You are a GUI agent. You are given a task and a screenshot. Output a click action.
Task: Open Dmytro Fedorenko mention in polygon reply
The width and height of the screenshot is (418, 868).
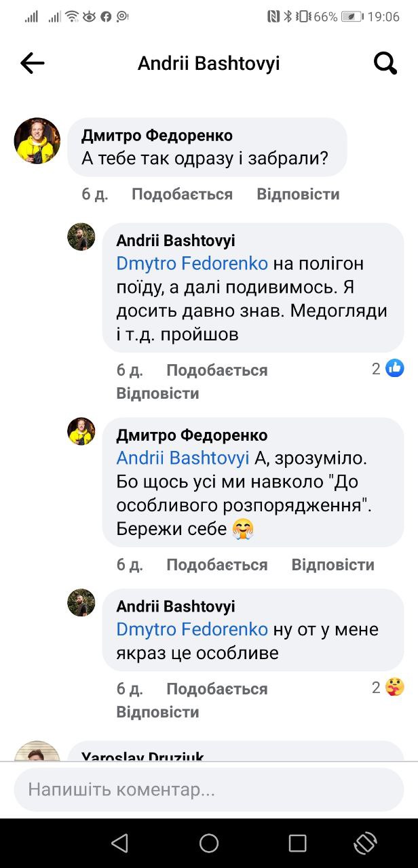(x=192, y=263)
